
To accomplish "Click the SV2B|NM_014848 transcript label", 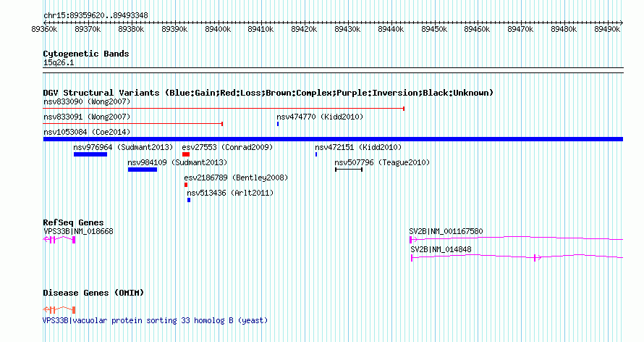I will coord(441,249).
